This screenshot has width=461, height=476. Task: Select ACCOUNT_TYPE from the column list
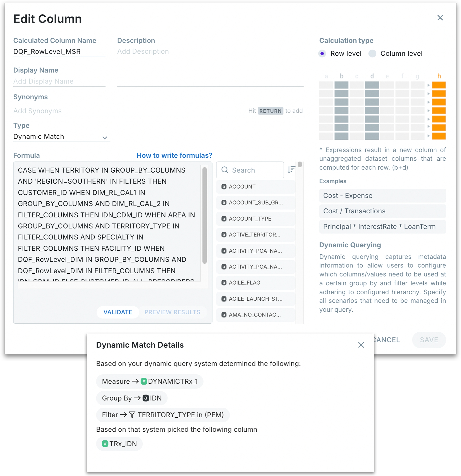(250, 219)
